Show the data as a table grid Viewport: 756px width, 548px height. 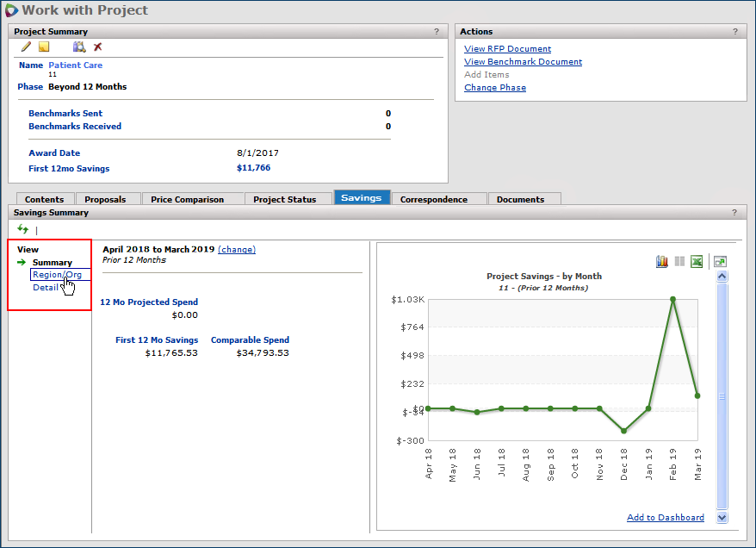(x=679, y=262)
